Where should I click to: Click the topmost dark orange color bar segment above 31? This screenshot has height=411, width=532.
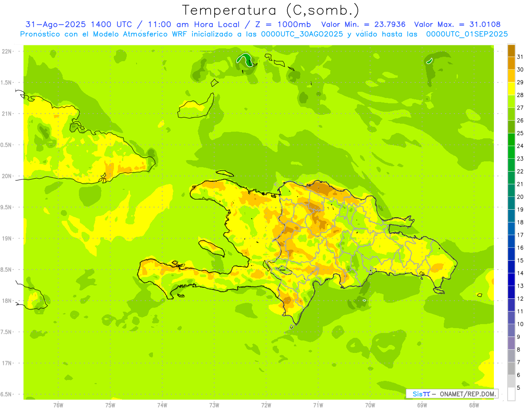pyautogui.click(x=511, y=51)
